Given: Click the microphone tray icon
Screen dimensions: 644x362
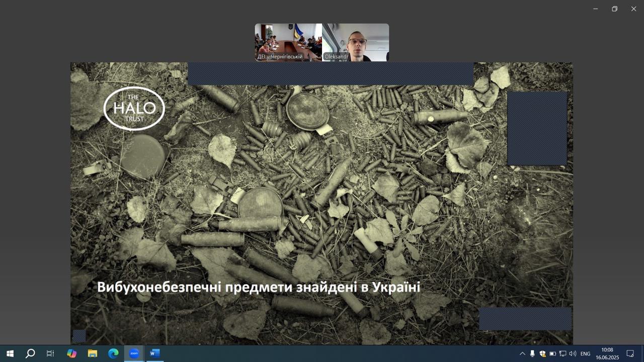Looking at the screenshot, I should click(532, 353).
